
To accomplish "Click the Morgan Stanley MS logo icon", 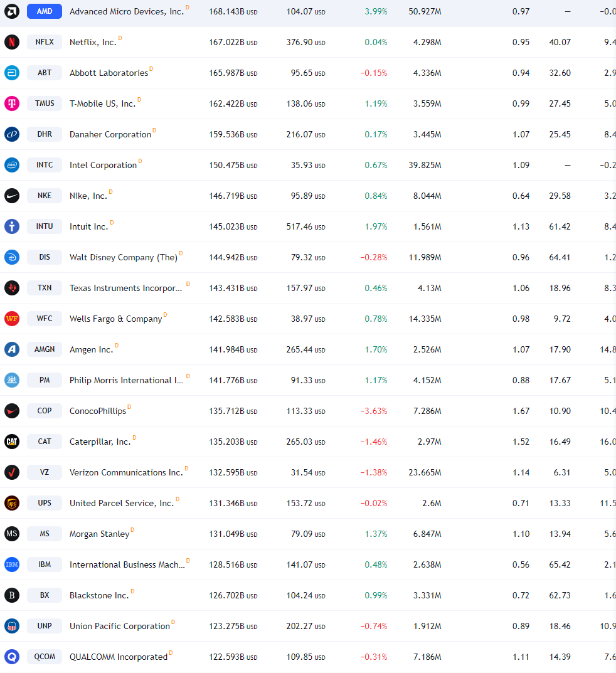I will coord(12,534).
